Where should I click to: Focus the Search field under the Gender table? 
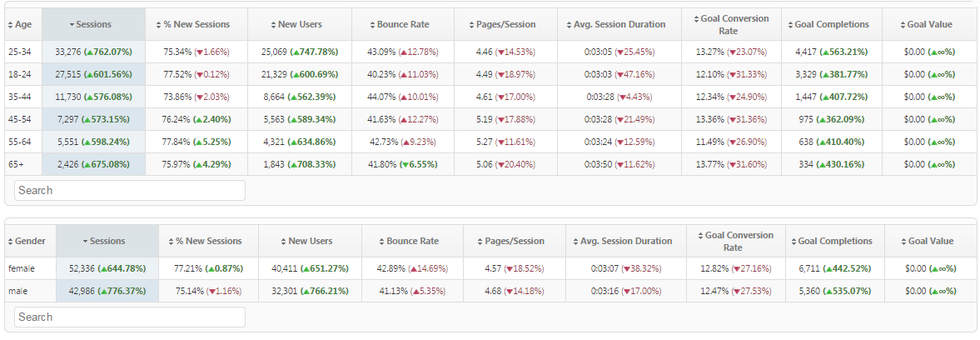(130, 317)
